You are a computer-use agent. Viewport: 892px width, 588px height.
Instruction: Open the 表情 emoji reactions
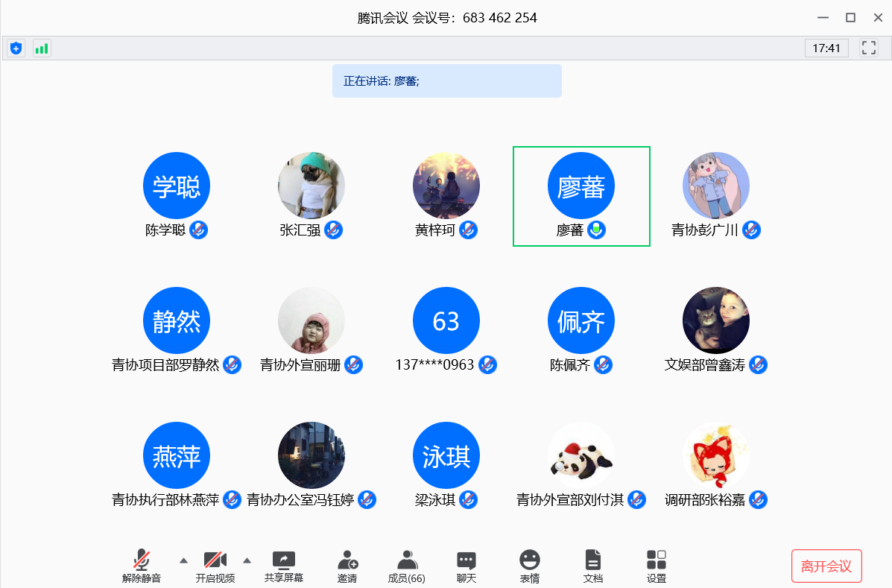(529, 566)
